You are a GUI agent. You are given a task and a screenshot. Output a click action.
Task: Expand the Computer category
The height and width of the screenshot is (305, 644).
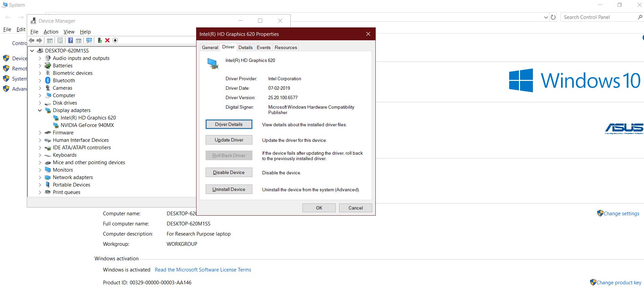(x=40, y=95)
